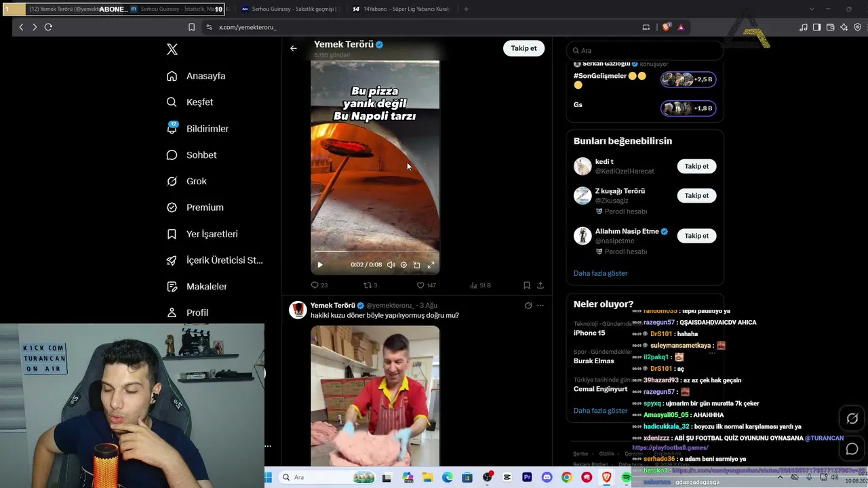Open Discord from the taskbar
Image resolution: width=868 pixels, height=488 pixels.
point(547,477)
